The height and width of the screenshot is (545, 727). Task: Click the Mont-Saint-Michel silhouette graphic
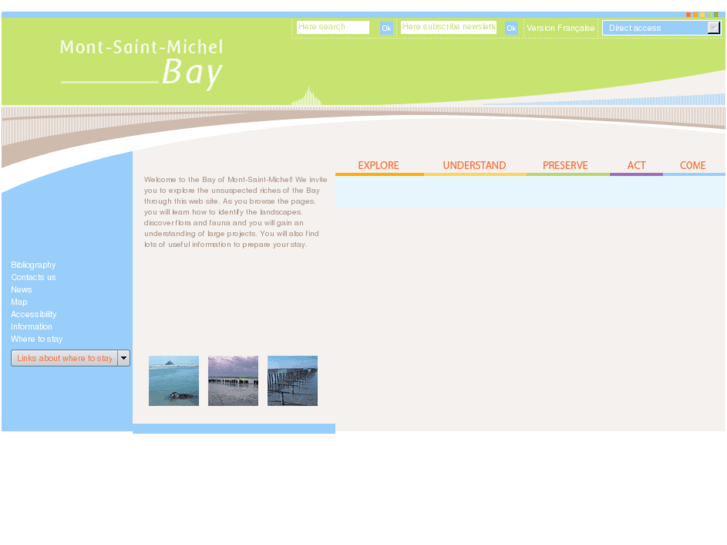point(307,96)
